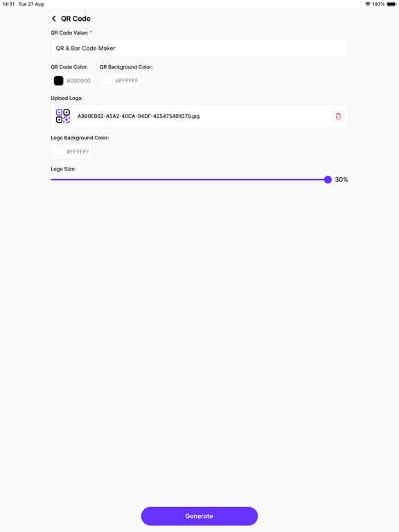Click the Logo Size slider handle

click(x=328, y=179)
